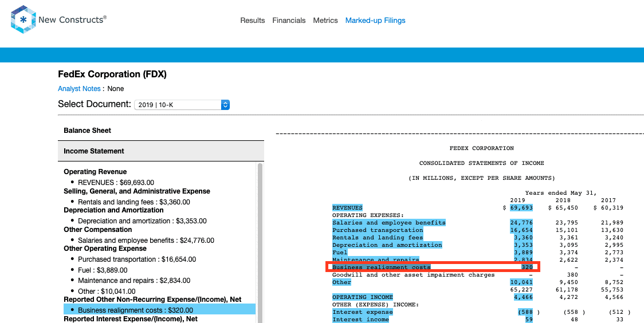Click highlighted Salaries and employee benefits line
This screenshot has width=644, height=323.
pos(389,223)
